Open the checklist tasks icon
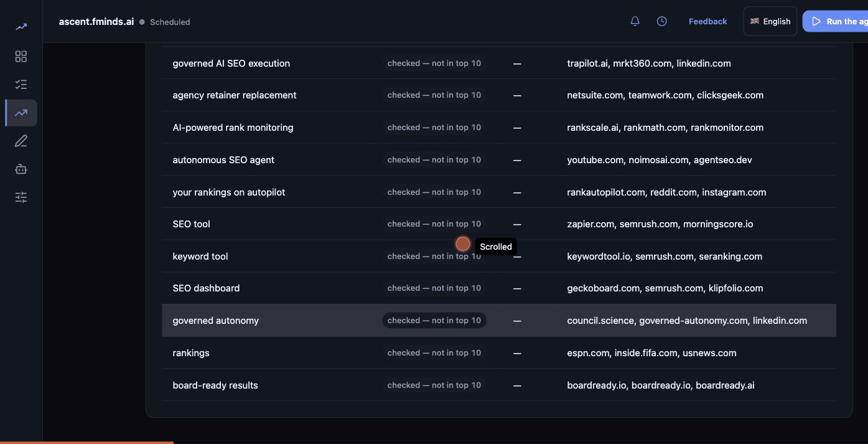Screen dimensions: 868x444 [x=21, y=85]
